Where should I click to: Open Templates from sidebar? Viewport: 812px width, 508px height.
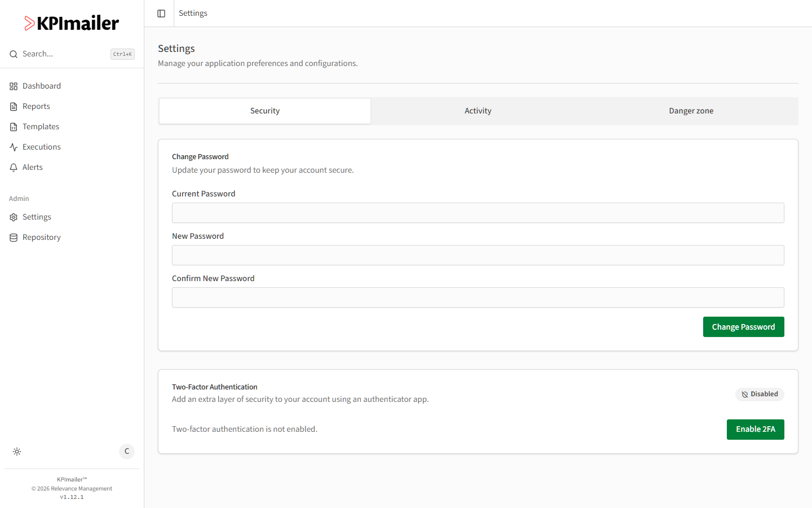click(x=72, y=127)
